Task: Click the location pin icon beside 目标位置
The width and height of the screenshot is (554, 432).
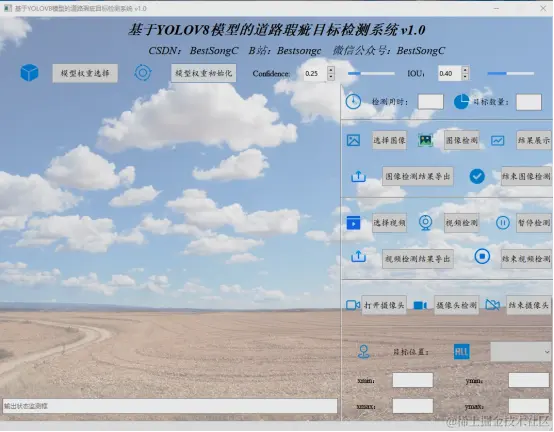Action: click(364, 352)
